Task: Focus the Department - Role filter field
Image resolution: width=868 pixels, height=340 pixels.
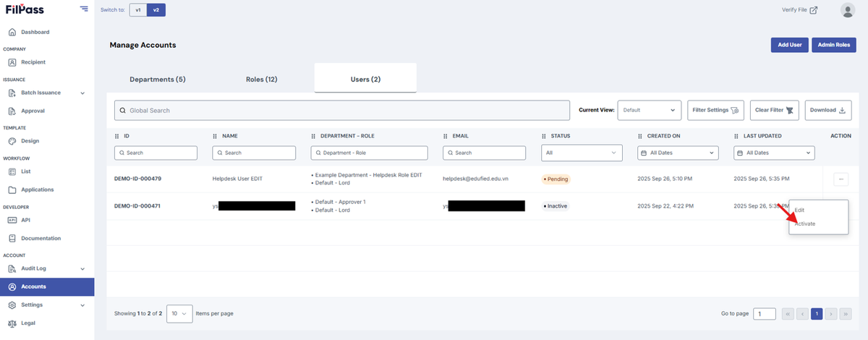Action: tap(369, 153)
